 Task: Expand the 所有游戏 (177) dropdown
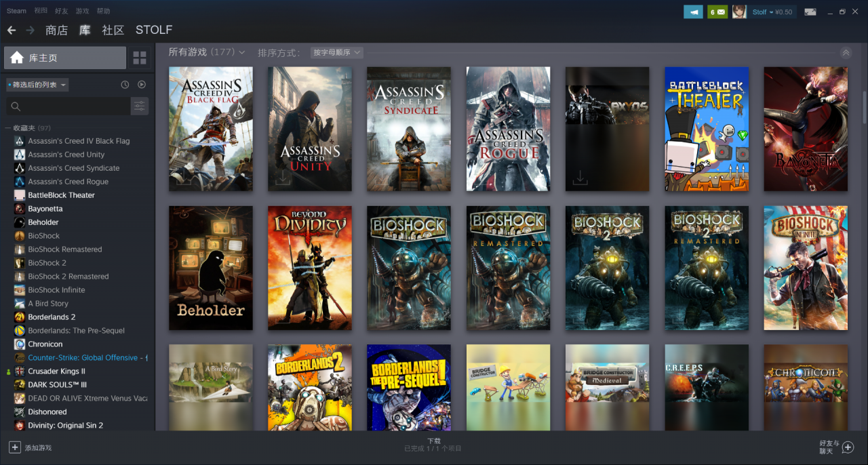pyautogui.click(x=207, y=52)
